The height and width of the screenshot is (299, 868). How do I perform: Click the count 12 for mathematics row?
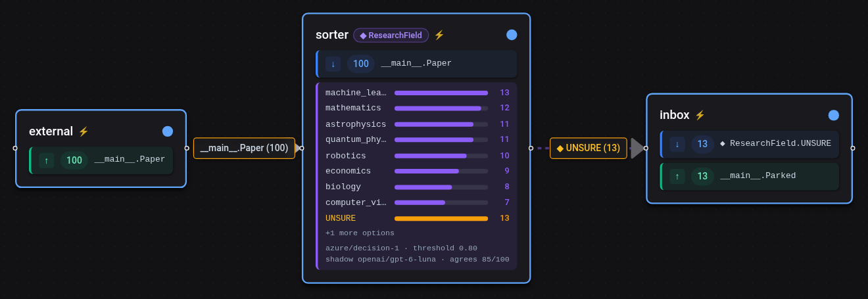click(x=504, y=108)
